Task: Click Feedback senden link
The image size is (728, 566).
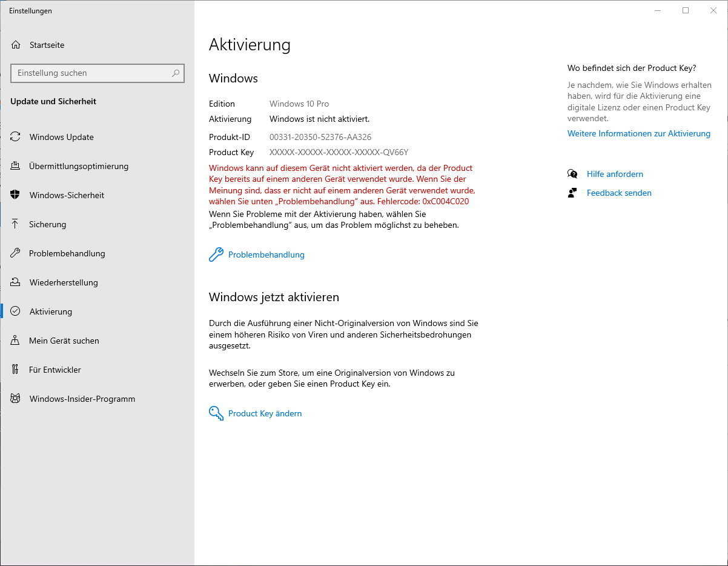Action: (x=619, y=193)
